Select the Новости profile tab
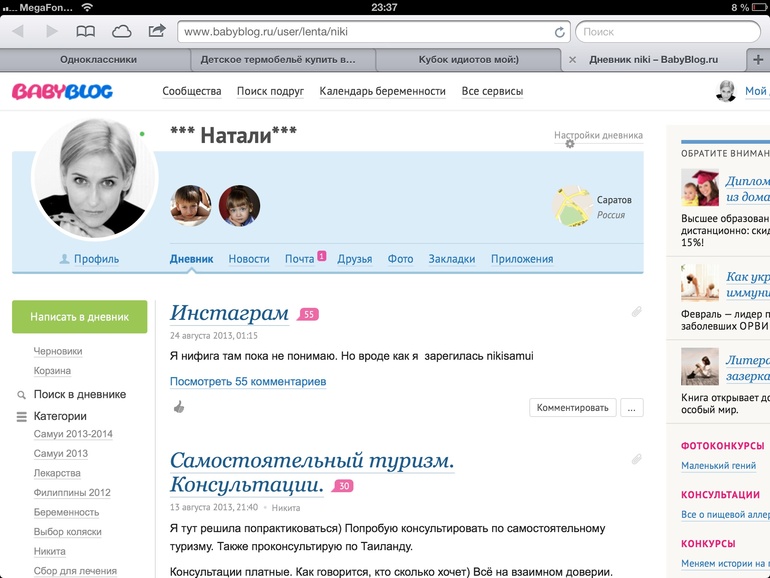The height and width of the screenshot is (578, 770). tap(249, 259)
